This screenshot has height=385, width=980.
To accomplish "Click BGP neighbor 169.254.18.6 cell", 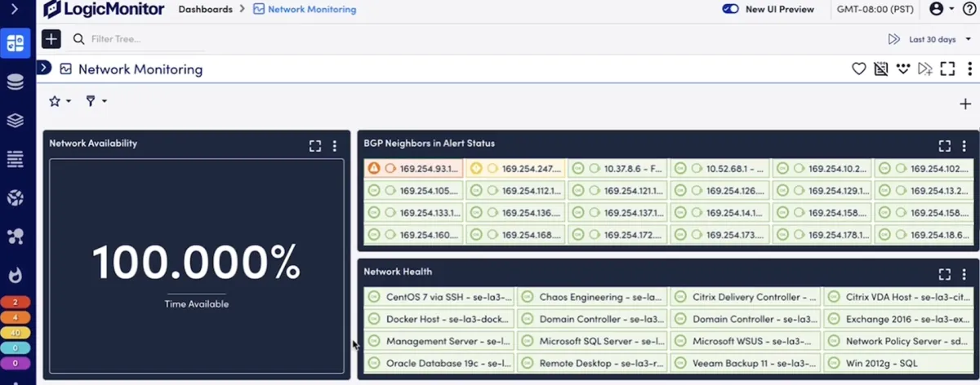I will pyautogui.click(x=922, y=235).
